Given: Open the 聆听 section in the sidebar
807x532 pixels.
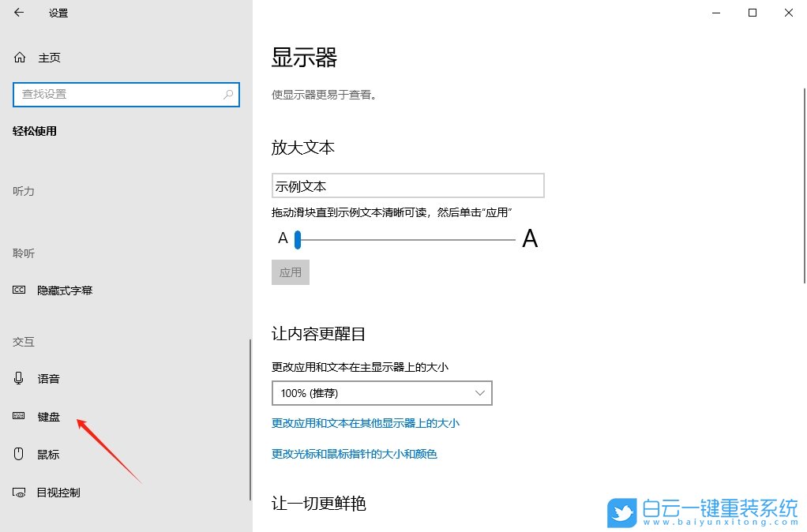Looking at the screenshot, I should [23, 253].
